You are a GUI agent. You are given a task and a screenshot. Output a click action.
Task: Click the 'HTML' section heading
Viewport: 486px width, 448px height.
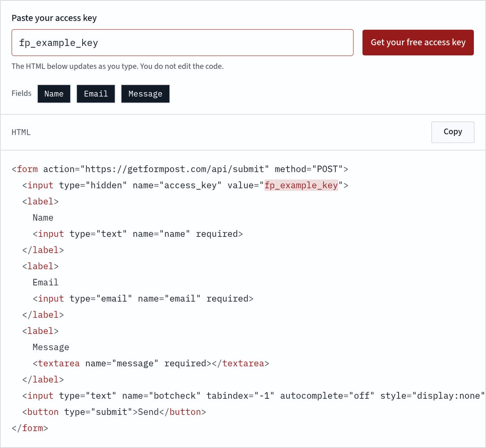21,132
